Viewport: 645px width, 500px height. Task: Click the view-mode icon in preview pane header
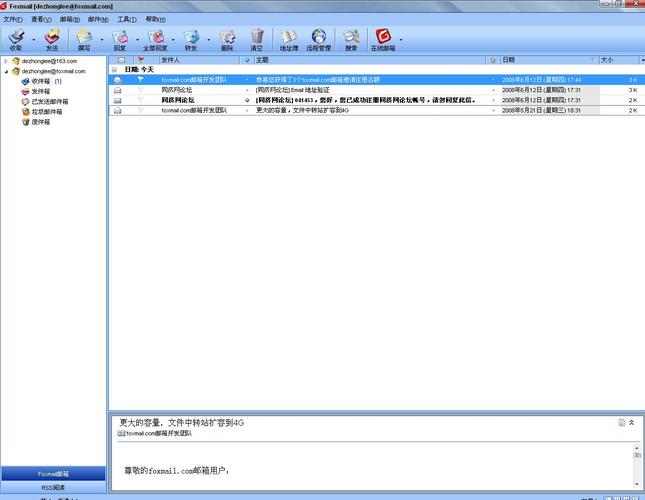coord(622,422)
